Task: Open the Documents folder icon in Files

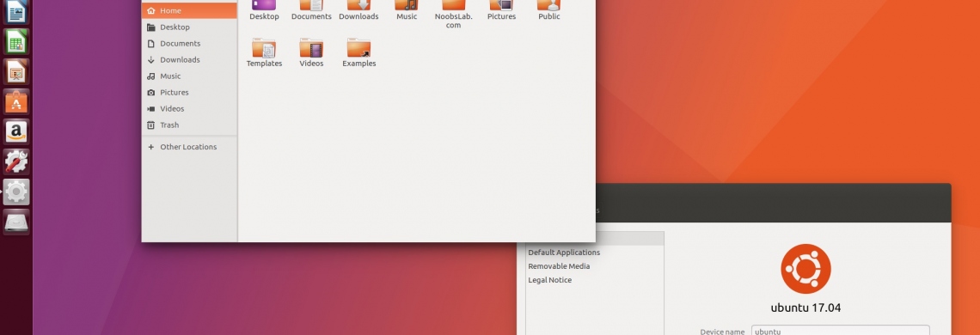Action: 311,6
